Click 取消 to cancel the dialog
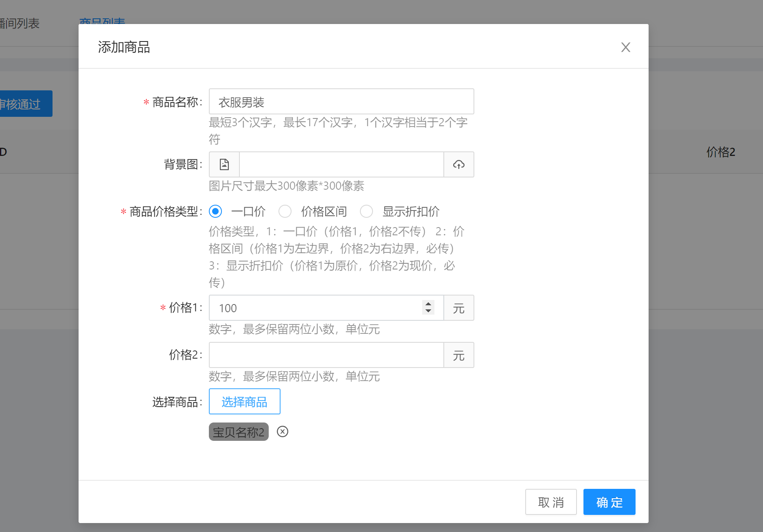This screenshot has height=532, width=763. (x=550, y=502)
